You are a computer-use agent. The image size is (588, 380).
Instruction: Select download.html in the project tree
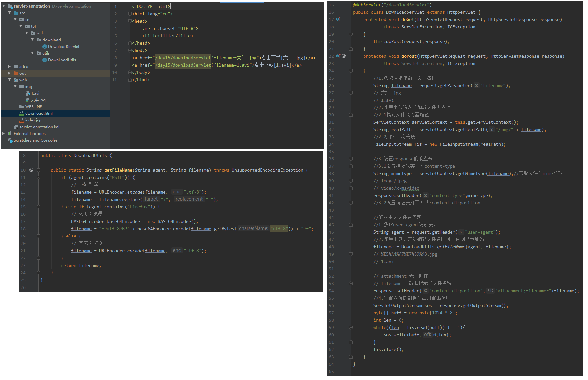[39, 113]
